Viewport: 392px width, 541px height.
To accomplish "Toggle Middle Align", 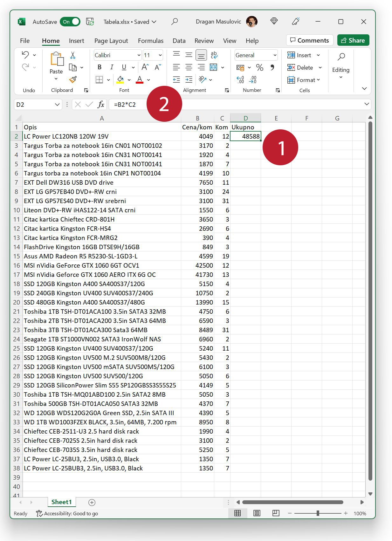I will click(189, 55).
